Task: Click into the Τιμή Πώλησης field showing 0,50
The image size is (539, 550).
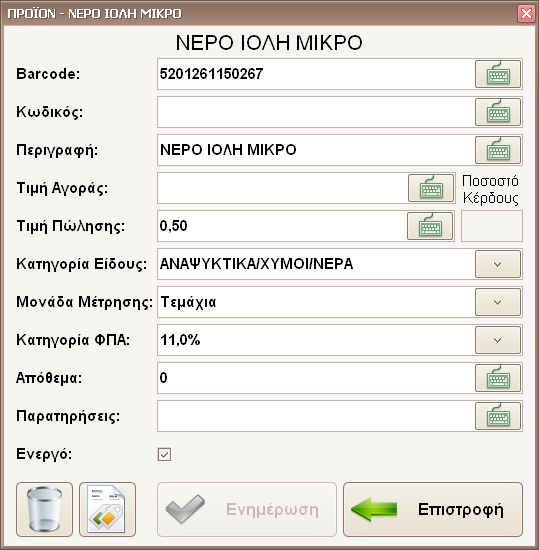Action: click(282, 226)
